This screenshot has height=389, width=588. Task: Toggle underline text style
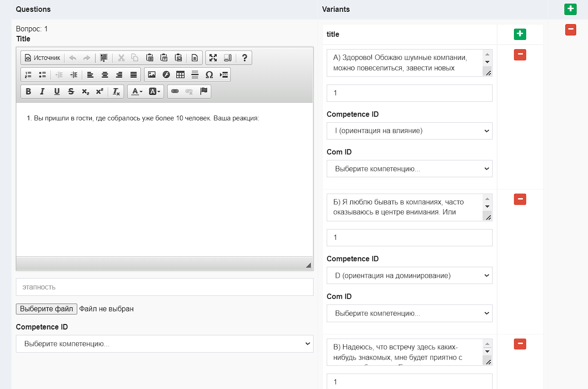point(57,91)
